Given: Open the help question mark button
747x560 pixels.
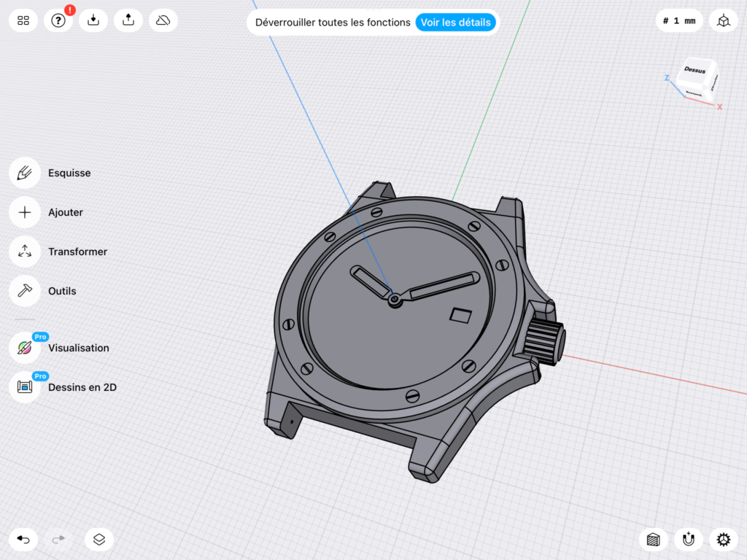Looking at the screenshot, I should (x=58, y=20).
